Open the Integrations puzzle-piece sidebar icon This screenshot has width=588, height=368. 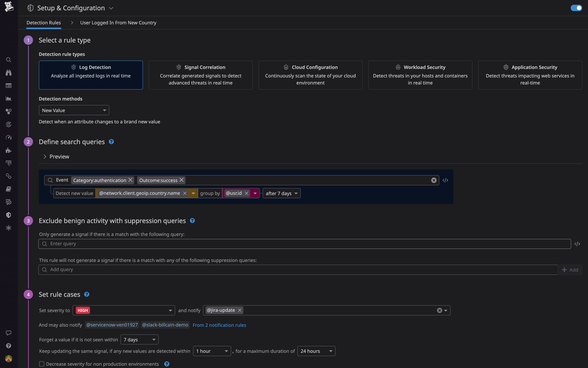(x=8, y=150)
